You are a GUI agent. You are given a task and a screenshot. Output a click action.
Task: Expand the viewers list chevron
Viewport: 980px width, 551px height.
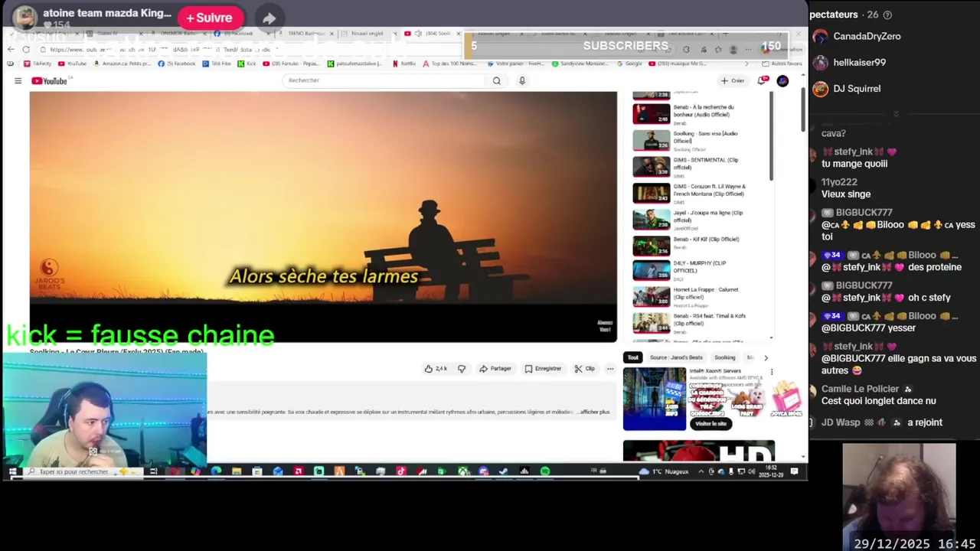(895, 114)
